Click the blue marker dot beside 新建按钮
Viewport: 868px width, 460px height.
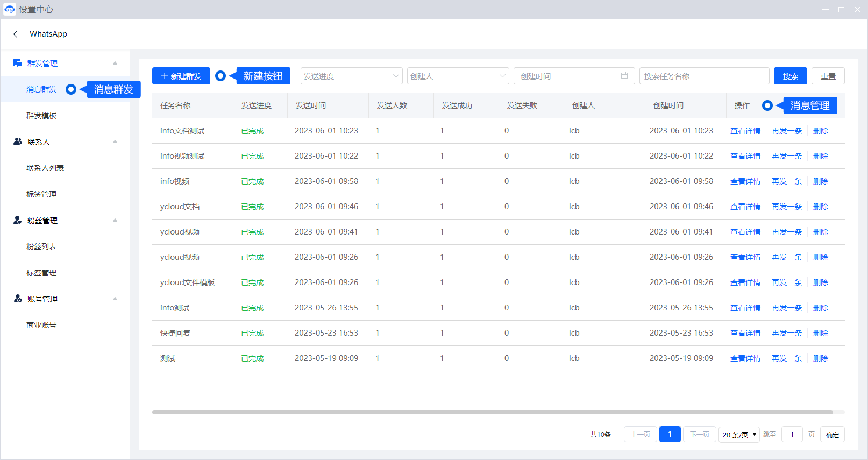coord(220,76)
